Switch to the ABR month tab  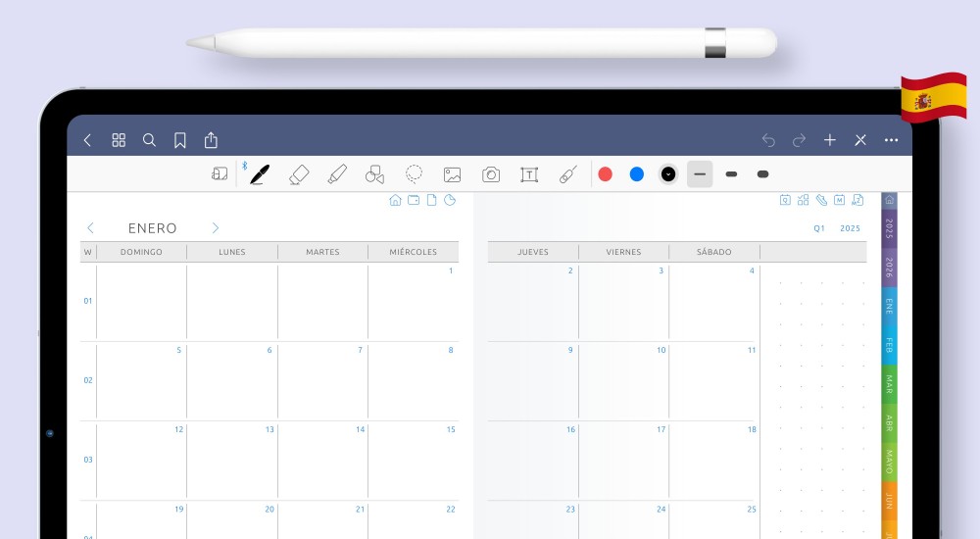click(x=890, y=422)
